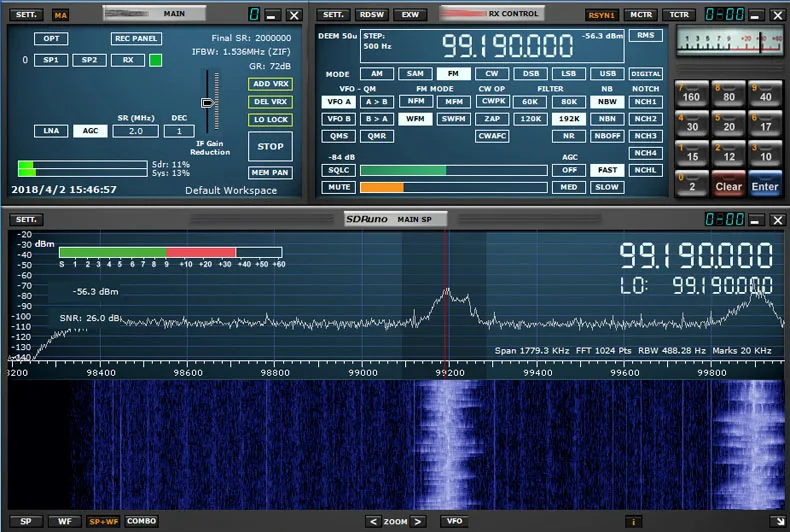
Task: Select the 17 band keypad button
Action: [x=765, y=124]
